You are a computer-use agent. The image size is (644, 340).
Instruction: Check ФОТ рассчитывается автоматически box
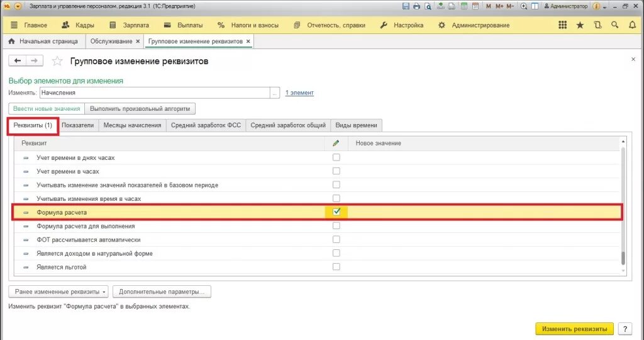click(336, 239)
